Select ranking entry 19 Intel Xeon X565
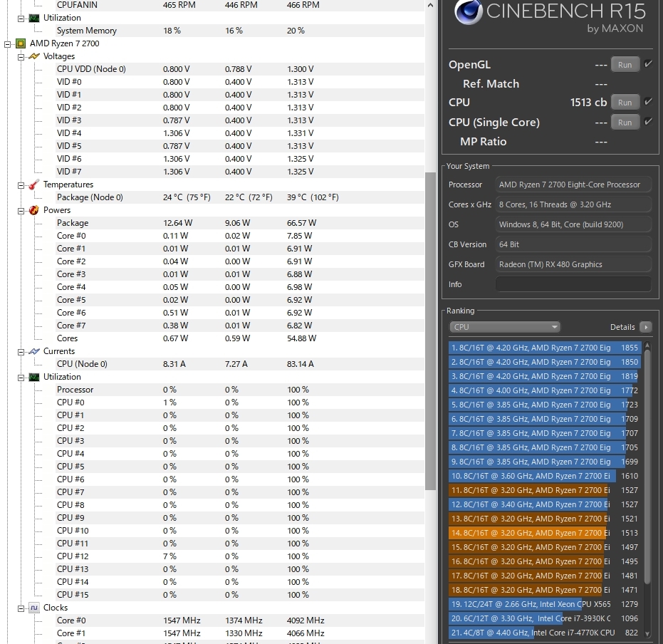This screenshot has height=644, width=663. point(545,604)
